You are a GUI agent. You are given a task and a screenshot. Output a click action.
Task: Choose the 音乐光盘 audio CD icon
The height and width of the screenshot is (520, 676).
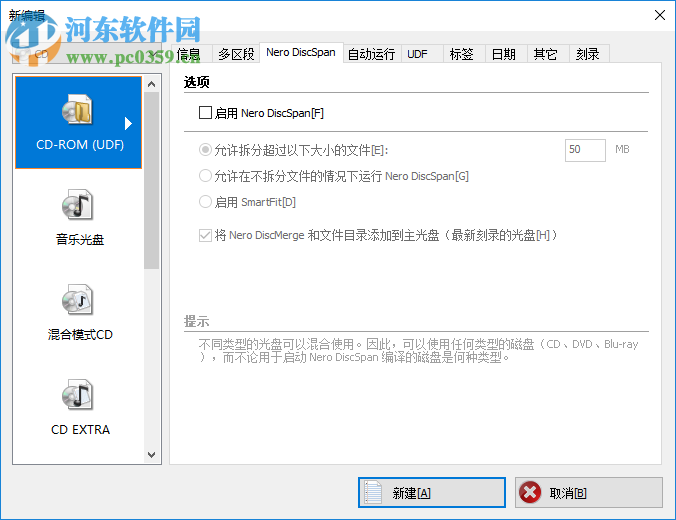point(77,205)
